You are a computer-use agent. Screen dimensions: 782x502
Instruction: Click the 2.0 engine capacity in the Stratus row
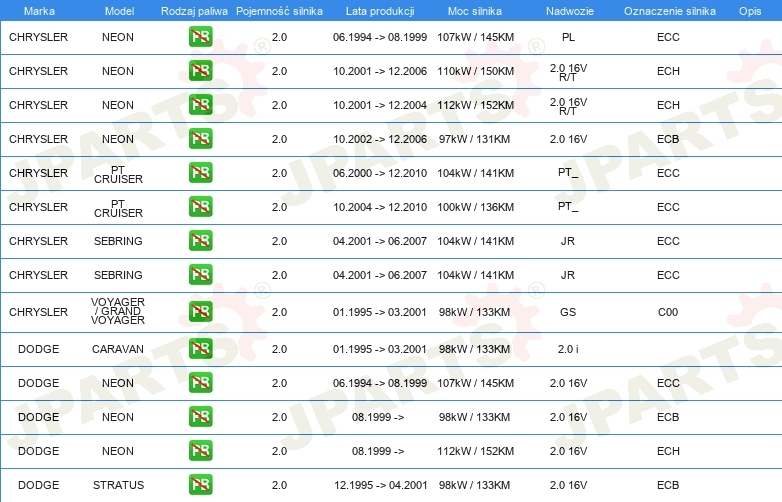coord(279,485)
